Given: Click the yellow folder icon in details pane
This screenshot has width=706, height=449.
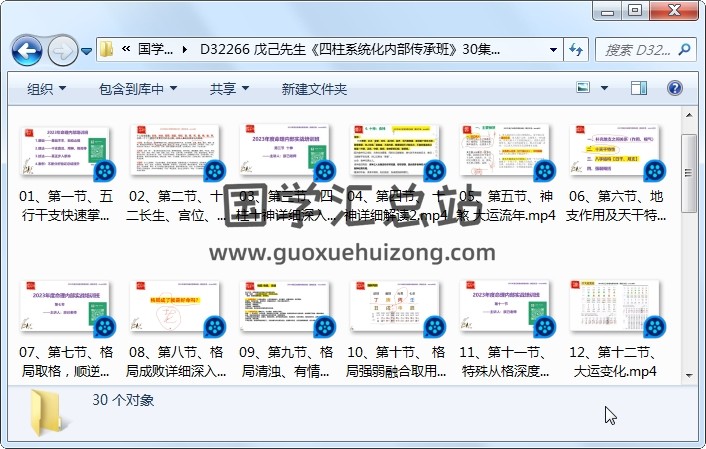Looking at the screenshot, I should click(44, 410).
